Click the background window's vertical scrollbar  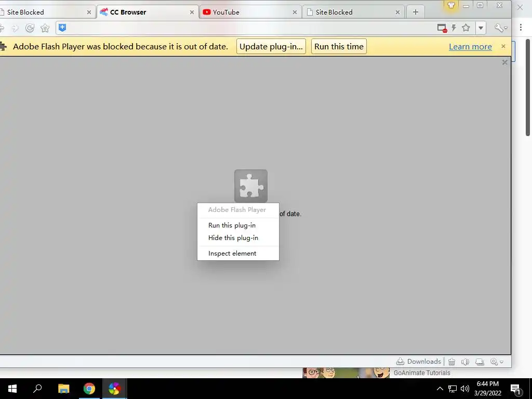(x=528, y=87)
